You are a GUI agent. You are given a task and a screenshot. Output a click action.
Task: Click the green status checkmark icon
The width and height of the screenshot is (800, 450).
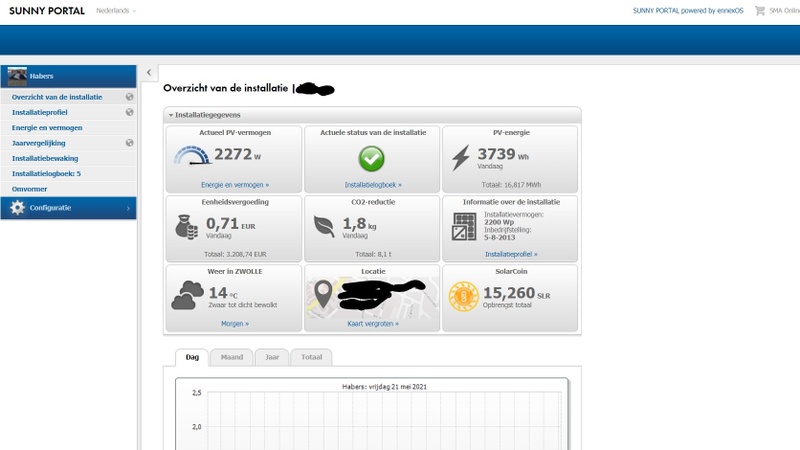[371, 158]
